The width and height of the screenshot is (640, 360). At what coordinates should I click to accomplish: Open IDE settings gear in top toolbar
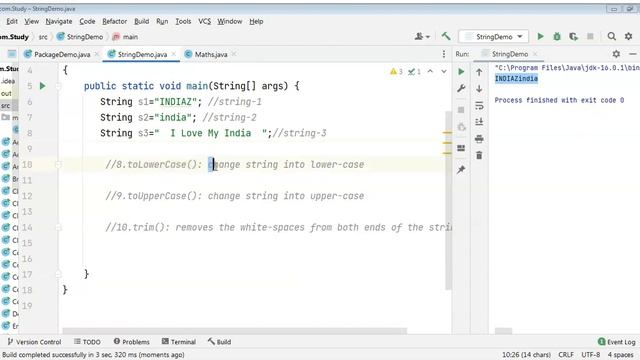629,37
